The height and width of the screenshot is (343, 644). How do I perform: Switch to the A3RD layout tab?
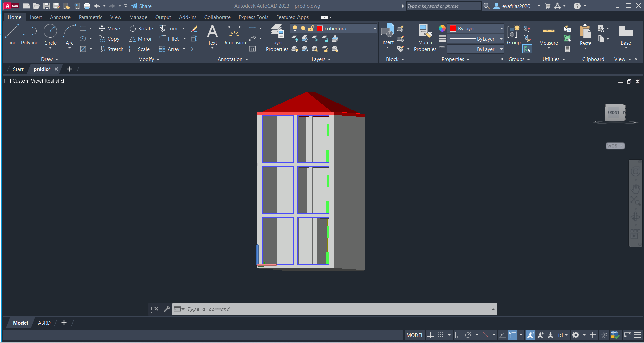tap(44, 323)
